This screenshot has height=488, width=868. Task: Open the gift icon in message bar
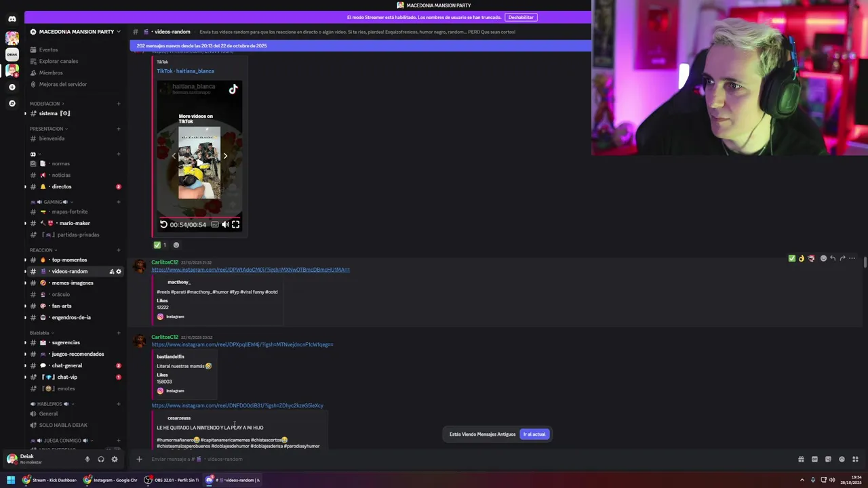[x=801, y=459]
